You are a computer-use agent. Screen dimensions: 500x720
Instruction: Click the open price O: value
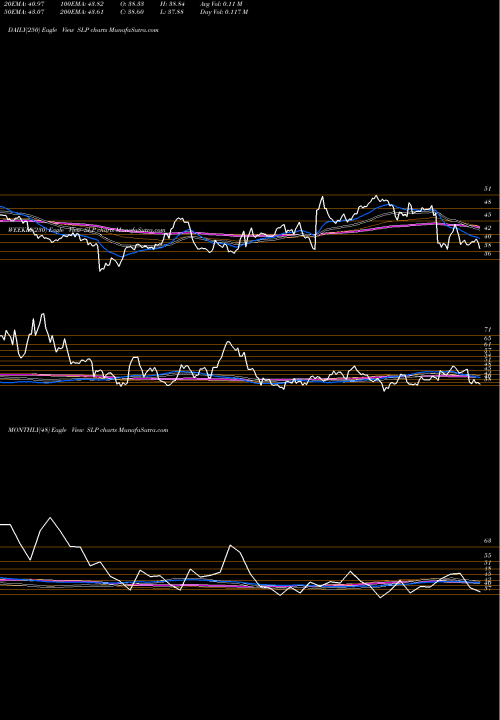point(132,4)
